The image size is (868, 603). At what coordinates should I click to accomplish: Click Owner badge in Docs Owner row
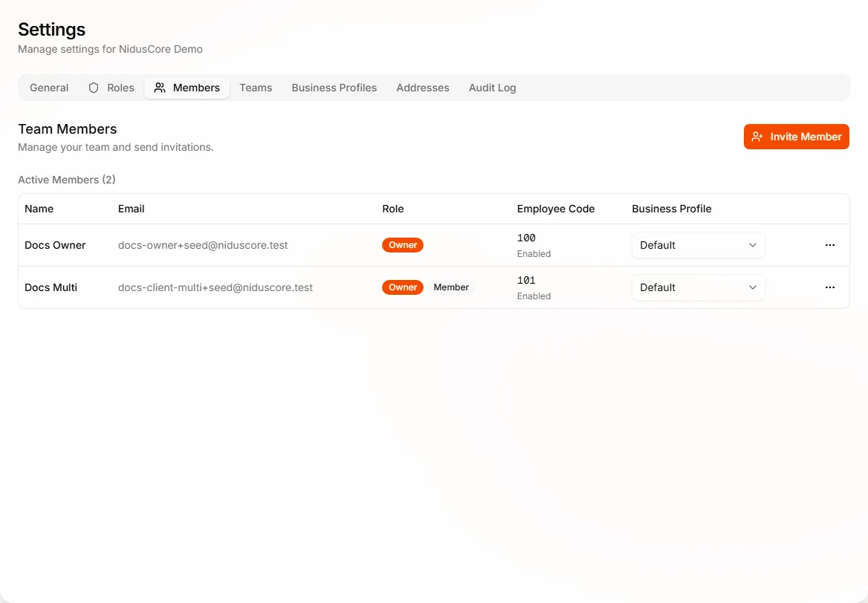pyautogui.click(x=403, y=245)
